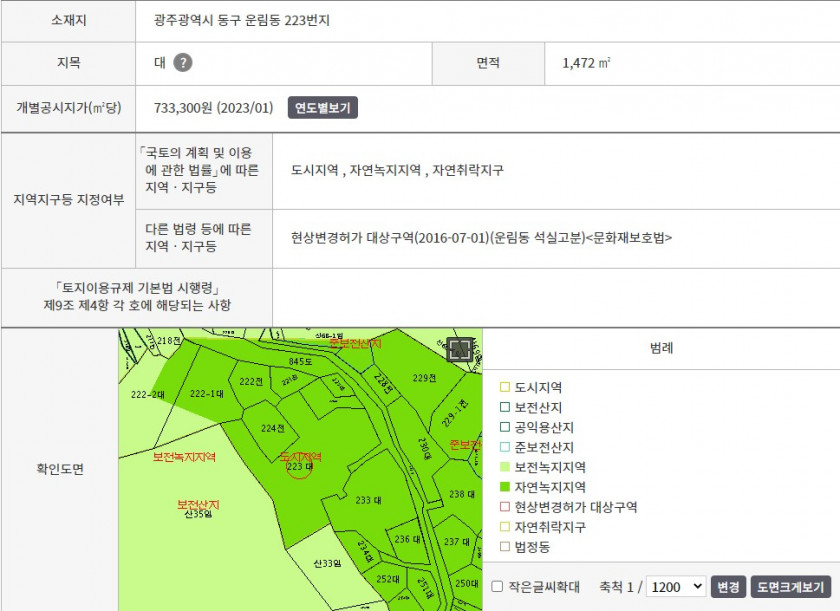
Task: Click the 도면크게보기 button
Action: point(790,587)
